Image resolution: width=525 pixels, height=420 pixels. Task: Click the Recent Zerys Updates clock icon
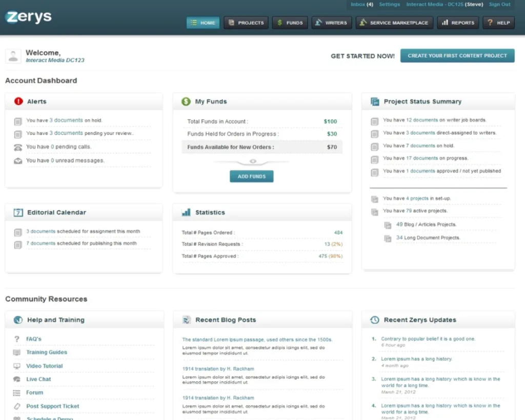coord(375,320)
